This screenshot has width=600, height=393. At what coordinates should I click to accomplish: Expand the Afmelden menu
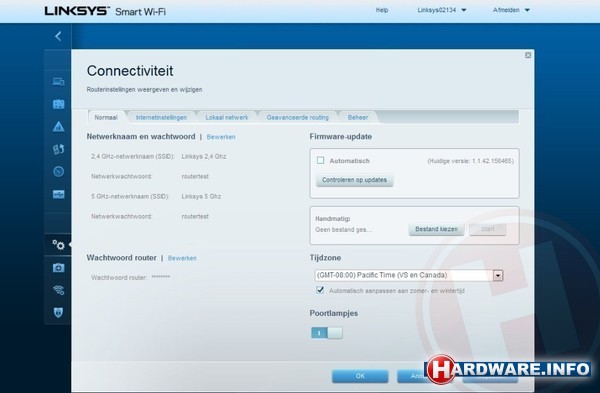(x=511, y=10)
